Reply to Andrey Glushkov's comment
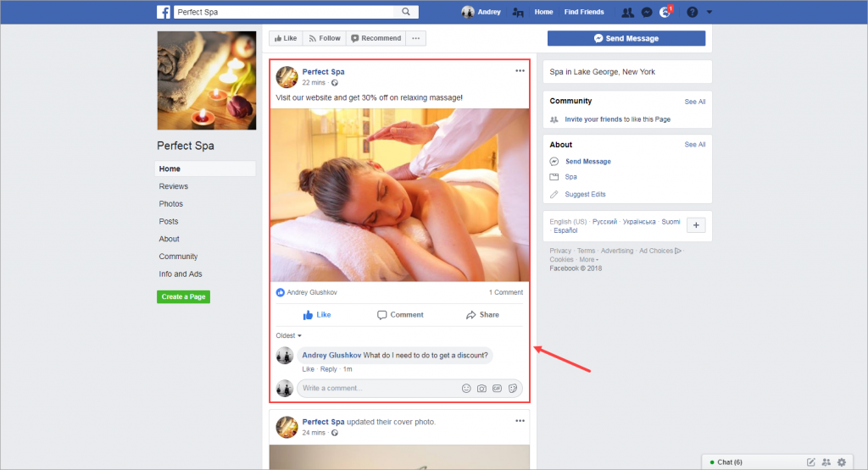This screenshot has width=868, height=470. (328, 369)
